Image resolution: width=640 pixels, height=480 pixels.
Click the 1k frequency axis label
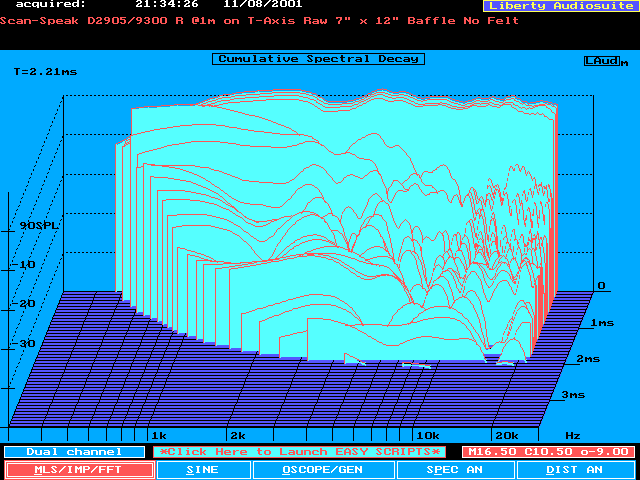coord(157,436)
